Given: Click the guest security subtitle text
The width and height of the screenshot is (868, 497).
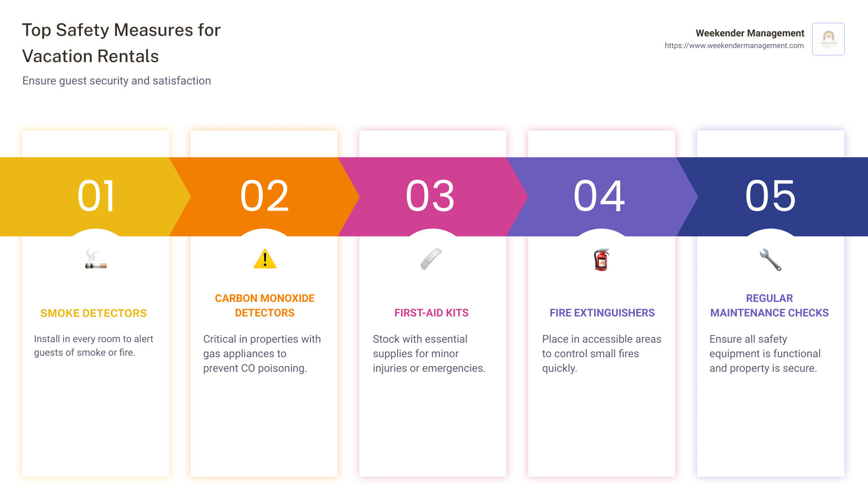Looking at the screenshot, I should click(116, 81).
